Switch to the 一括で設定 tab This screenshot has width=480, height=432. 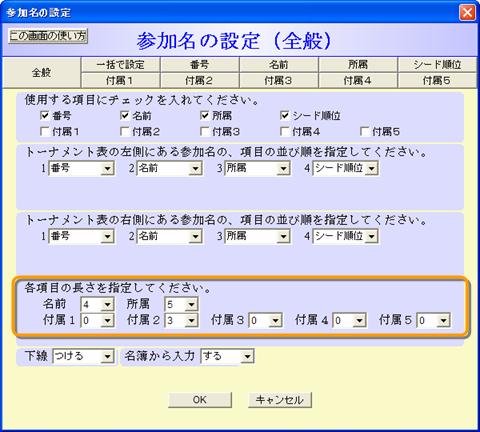(120, 64)
